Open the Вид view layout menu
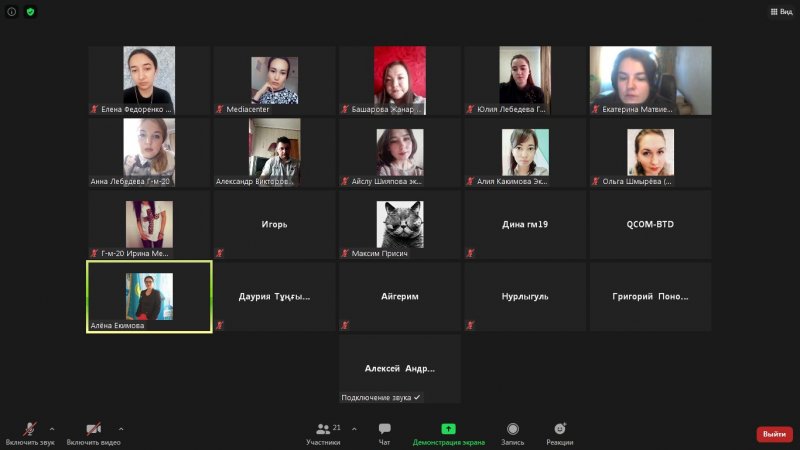The height and width of the screenshot is (450, 800). point(781,11)
